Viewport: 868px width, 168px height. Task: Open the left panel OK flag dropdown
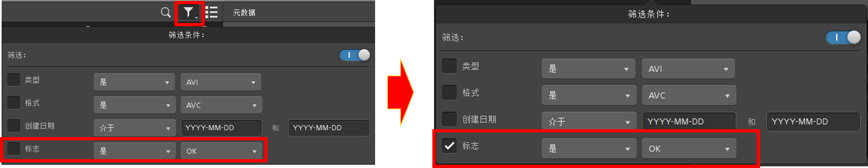pos(221,151)
